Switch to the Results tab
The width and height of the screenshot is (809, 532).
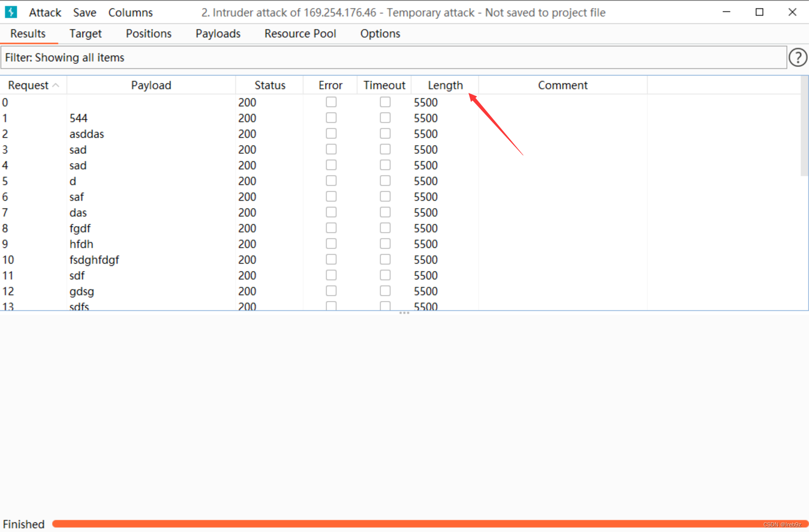[x=28, y=33]
